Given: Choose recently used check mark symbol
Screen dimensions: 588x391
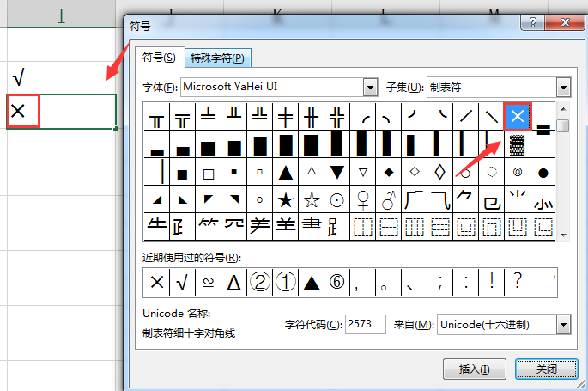Looking at the screenshot, I should pyautogui.click(x=182, y=283).
